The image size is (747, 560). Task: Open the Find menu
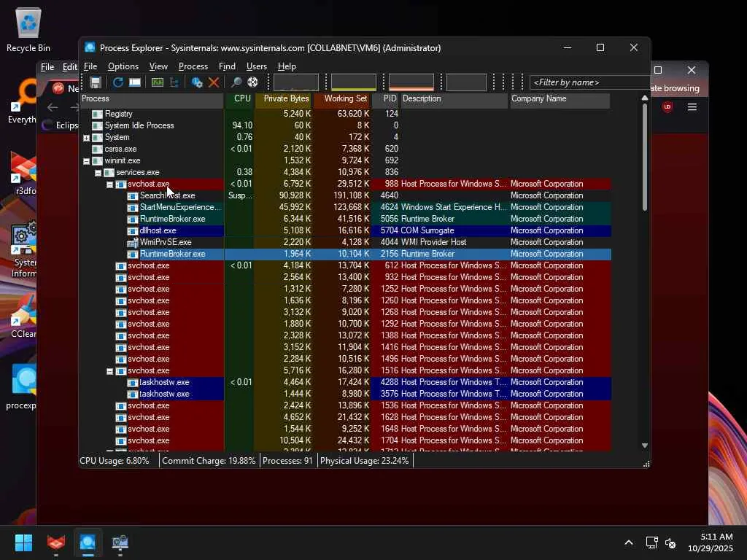coord(227,66)
